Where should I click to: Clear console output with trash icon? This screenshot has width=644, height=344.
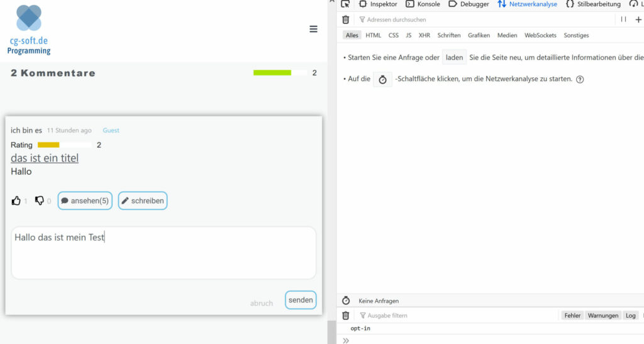pyautogui.click(x=346, y=316)
